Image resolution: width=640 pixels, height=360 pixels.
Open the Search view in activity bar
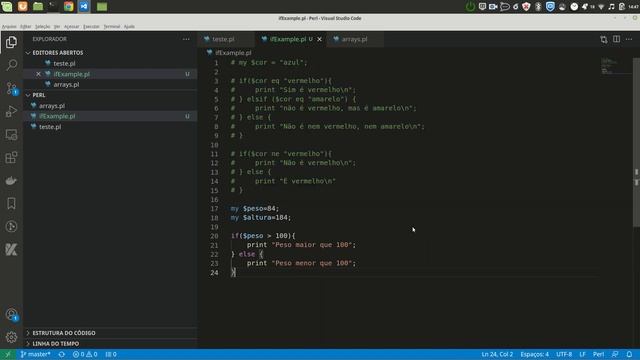tap(11, 65)
